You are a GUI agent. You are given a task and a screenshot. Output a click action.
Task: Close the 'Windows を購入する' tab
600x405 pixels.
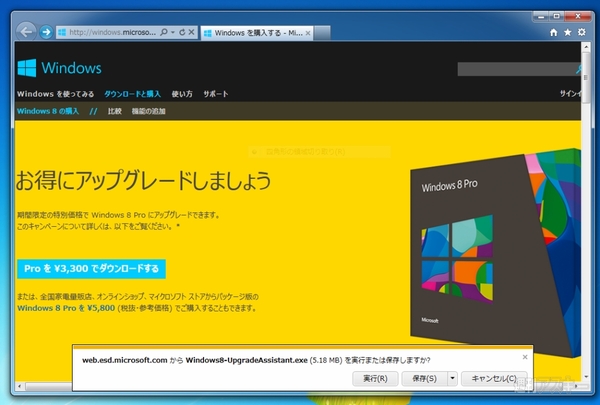click(x=308, y=33)
